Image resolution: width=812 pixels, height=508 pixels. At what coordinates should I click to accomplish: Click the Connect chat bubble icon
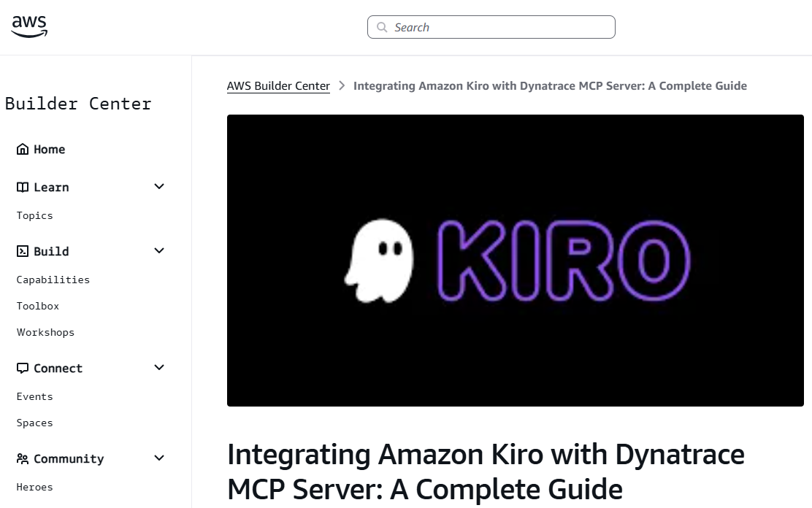pyautogui.click(x=21, y=367)
